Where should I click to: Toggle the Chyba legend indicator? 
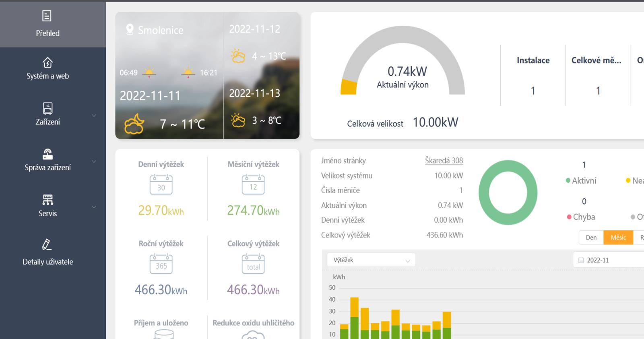569,217
